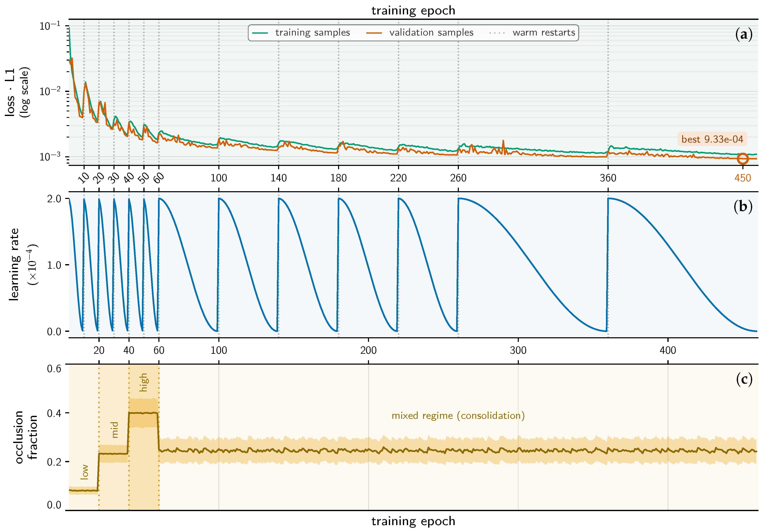Click the 'high' occlusion stage label

pyautogui.click(x=143, y=382)
